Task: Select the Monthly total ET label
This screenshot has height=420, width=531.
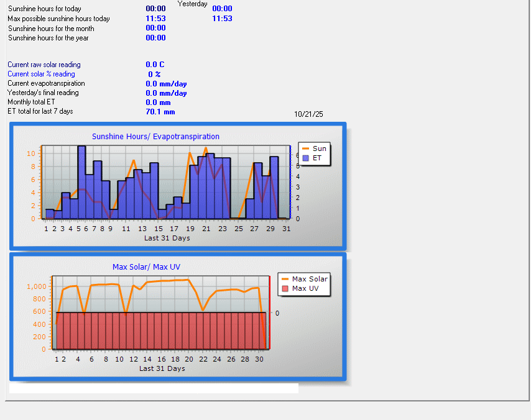Action: pos(31,102)
